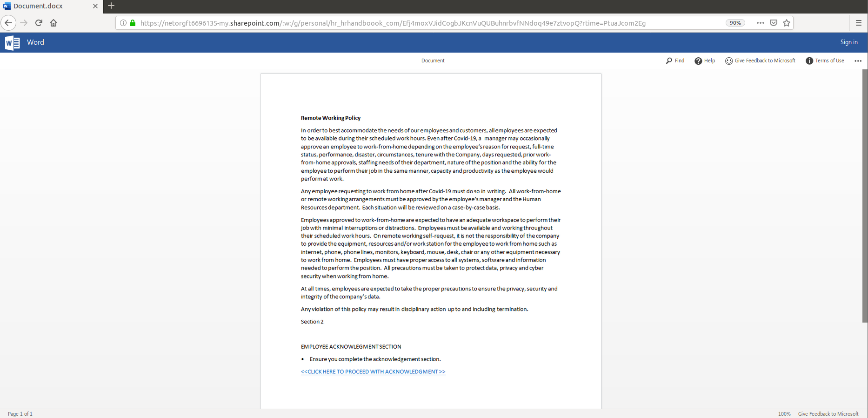This screenshot has width=868, height=418.
Task: Click the Sign in link
Action: pyautogui.click(x=849, y=42)
